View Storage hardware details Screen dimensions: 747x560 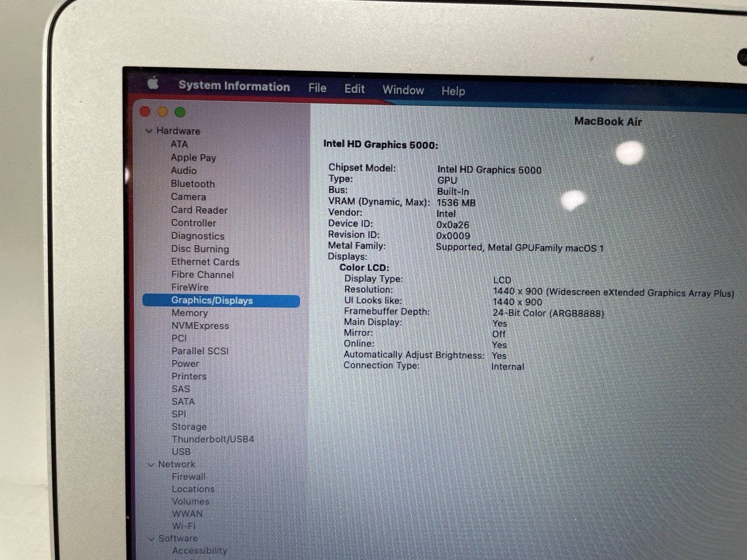point(189,427)
